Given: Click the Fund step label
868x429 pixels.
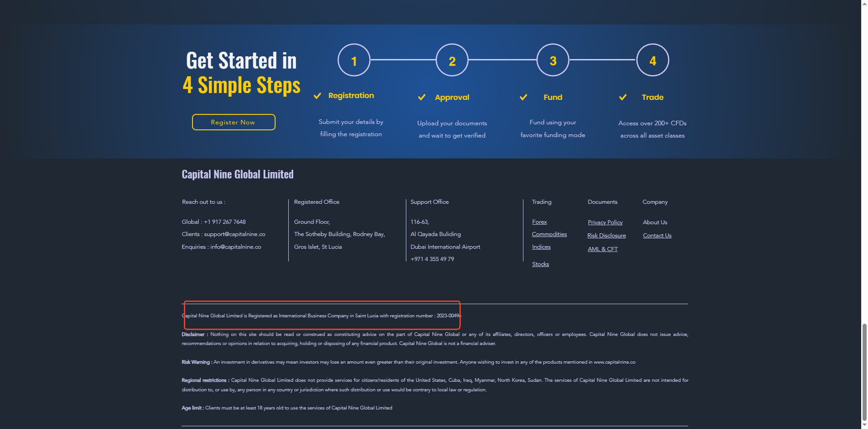Looking at the screenshot, I should 553,97.
